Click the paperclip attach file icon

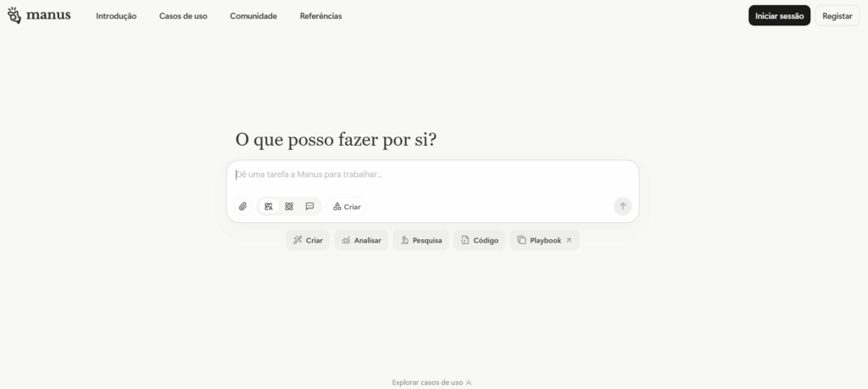[242, 206]
